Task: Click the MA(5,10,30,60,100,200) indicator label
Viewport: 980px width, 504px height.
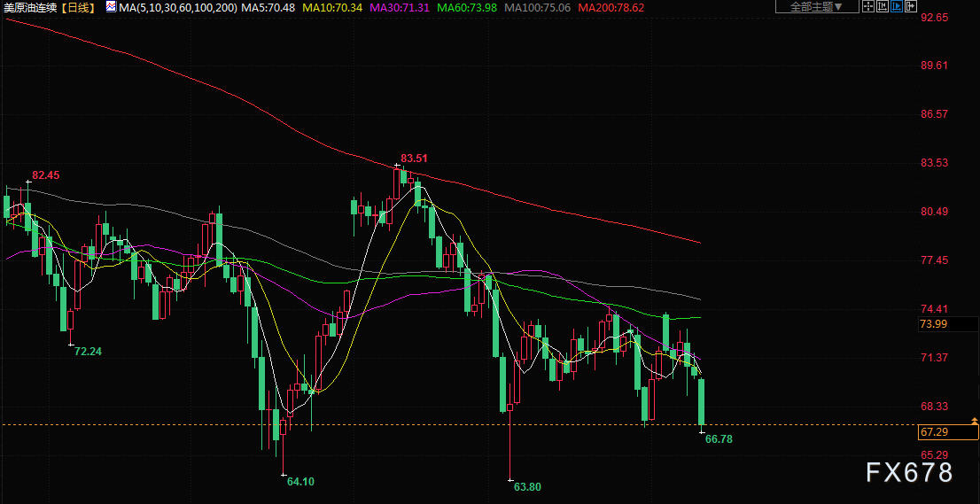Action: (177, 7)
